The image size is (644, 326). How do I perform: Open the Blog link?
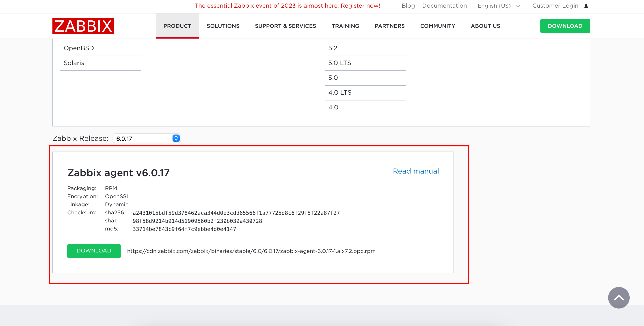click(408, 6)
